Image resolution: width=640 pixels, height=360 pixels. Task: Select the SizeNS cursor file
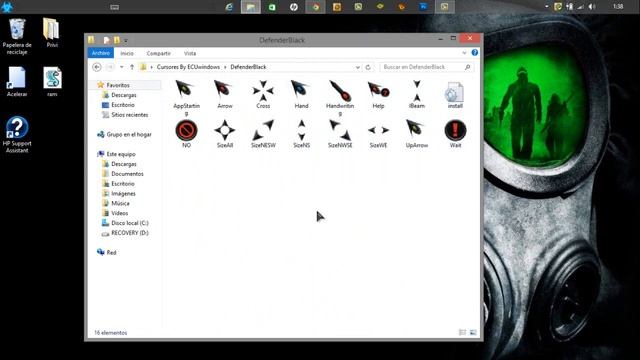click(301, 134)
